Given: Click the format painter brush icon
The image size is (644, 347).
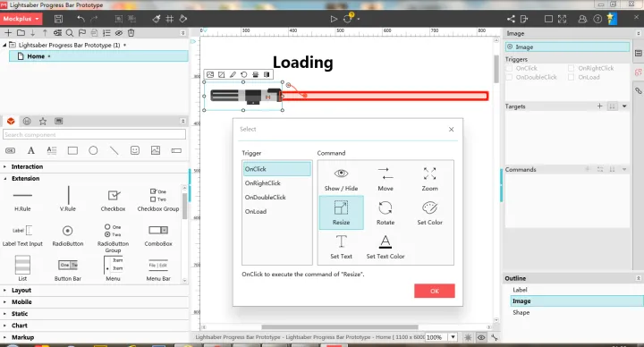Looking at the screenshot, I should click(156, 19).
